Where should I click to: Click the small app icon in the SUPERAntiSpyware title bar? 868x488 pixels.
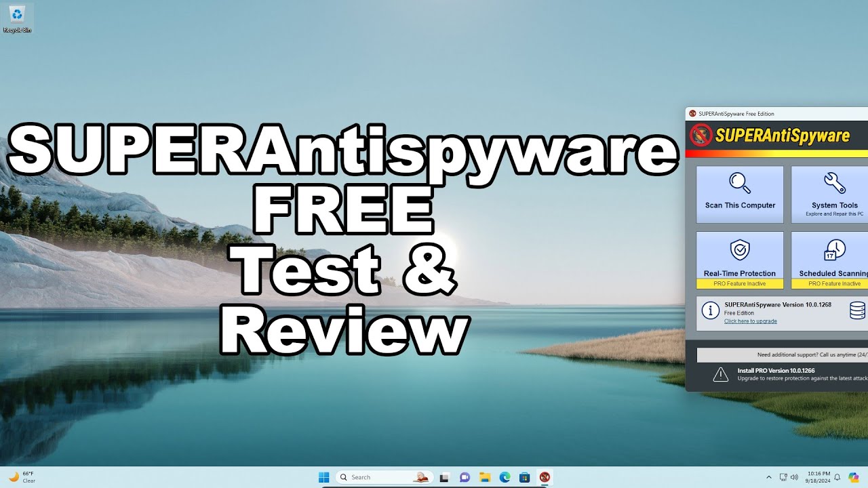point(692,114)
